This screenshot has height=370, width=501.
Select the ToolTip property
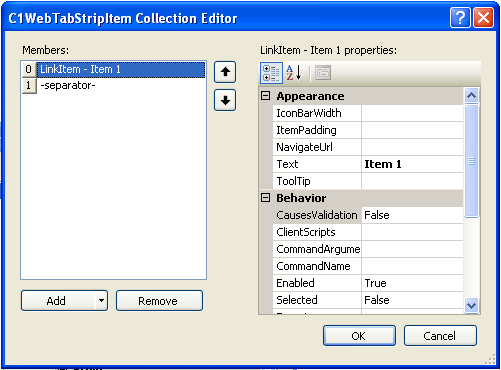pyautogui.click(x=317, y=181)
